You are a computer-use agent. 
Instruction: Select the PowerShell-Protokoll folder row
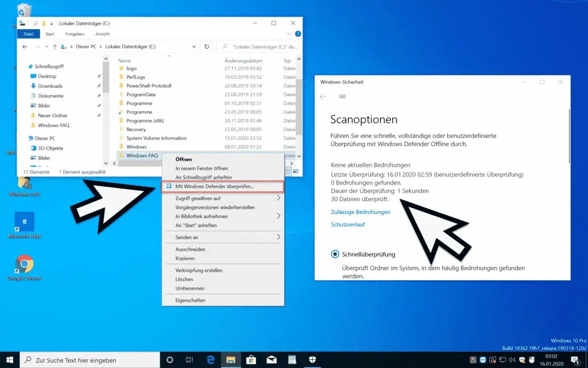tap(206, 86)
